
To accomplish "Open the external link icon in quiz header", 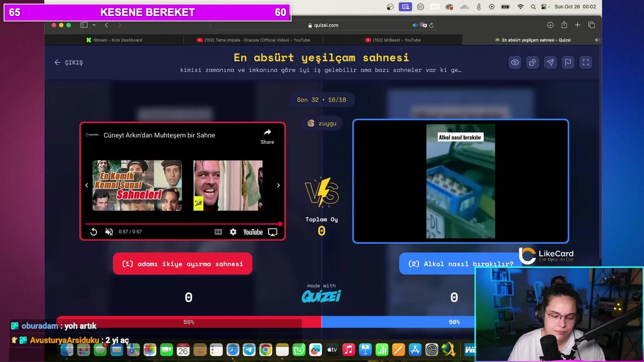I will 532,62.
